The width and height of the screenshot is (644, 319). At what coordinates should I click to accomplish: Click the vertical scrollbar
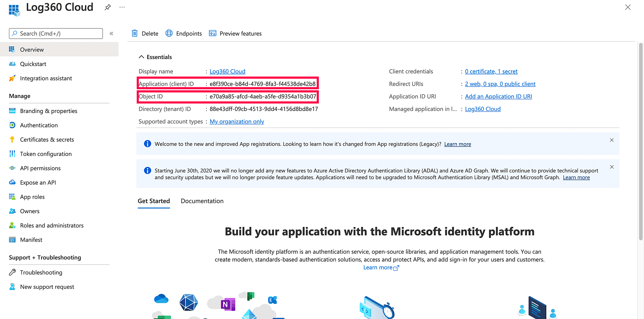pos(640,141)
